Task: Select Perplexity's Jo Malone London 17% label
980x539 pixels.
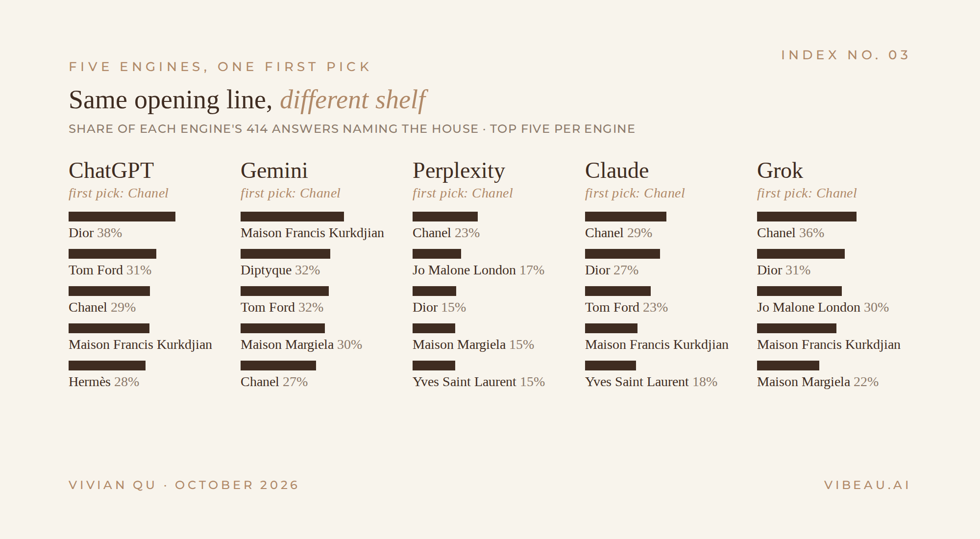Action: tap(479, 270)
